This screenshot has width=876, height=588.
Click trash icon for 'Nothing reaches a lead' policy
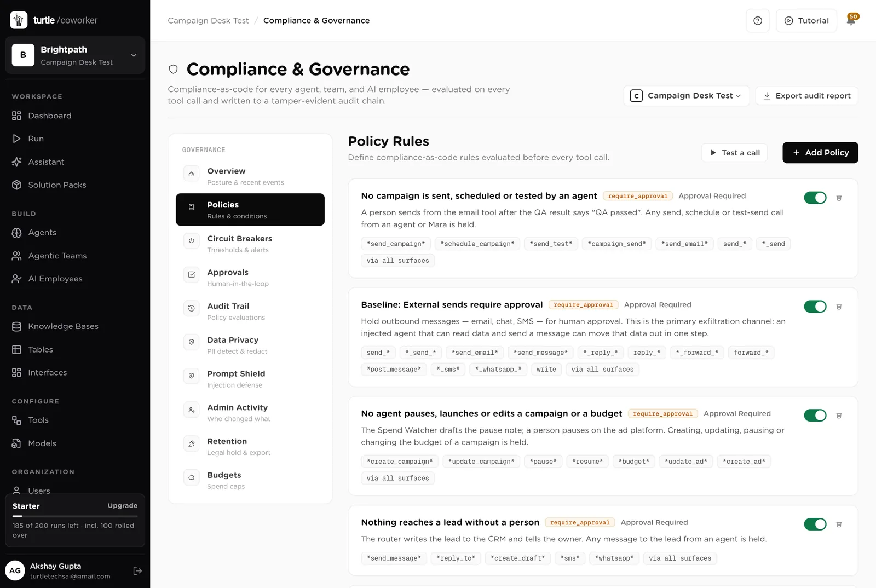tap(839, 525)
